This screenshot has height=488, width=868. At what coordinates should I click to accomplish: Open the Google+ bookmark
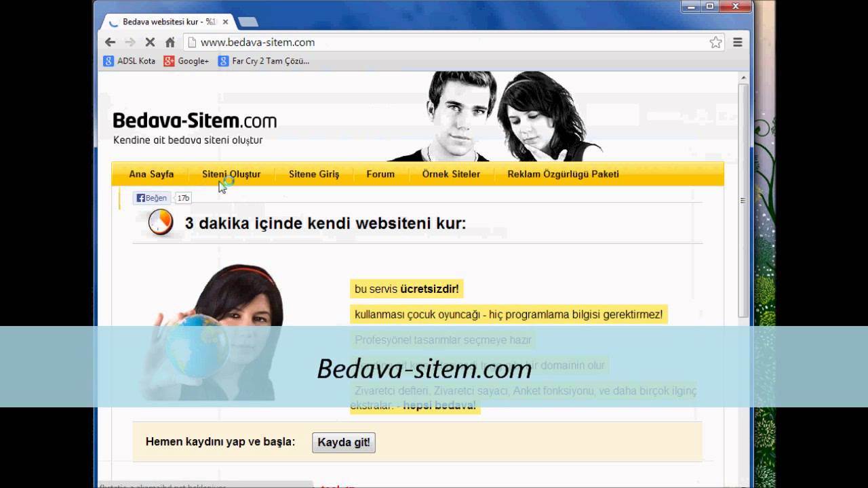pos(186,61)
